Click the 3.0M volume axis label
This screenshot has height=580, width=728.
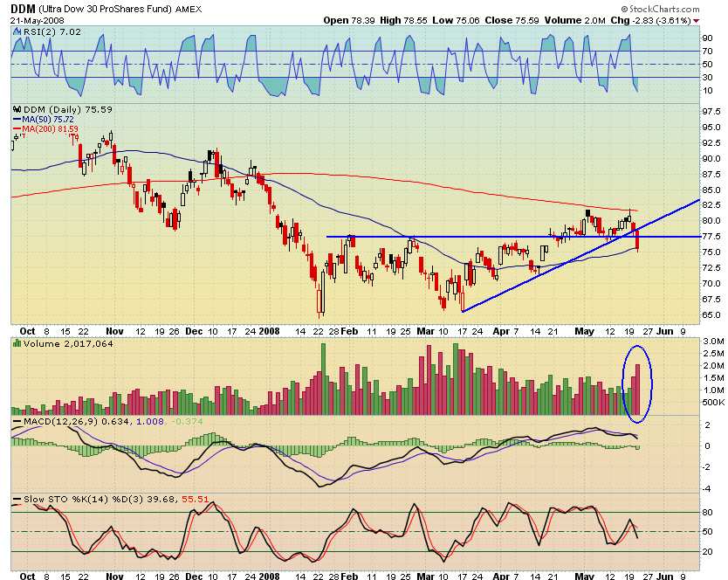[713, 342]
